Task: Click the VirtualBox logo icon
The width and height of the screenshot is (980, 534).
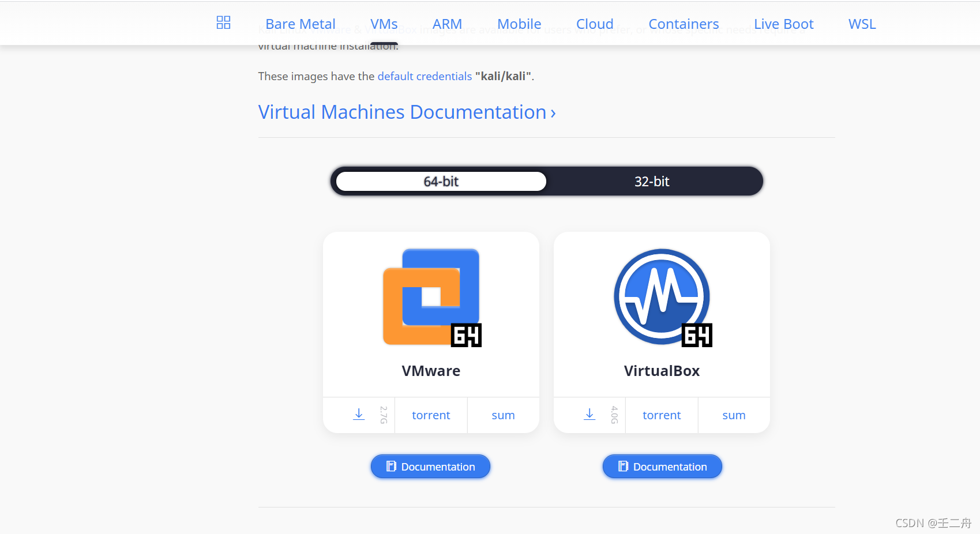Action: point(661,296)
